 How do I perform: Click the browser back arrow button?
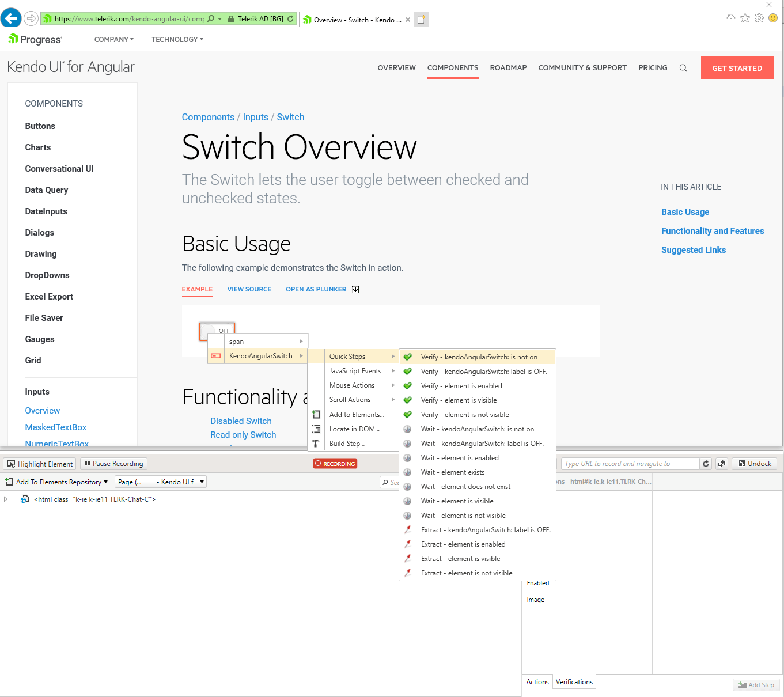point(11,18)
